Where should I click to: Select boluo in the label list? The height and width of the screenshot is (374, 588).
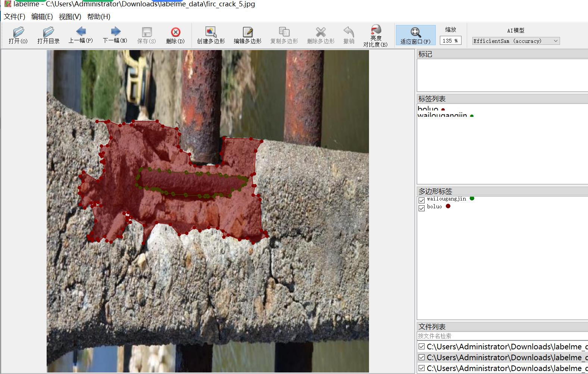tap(428, 109)
